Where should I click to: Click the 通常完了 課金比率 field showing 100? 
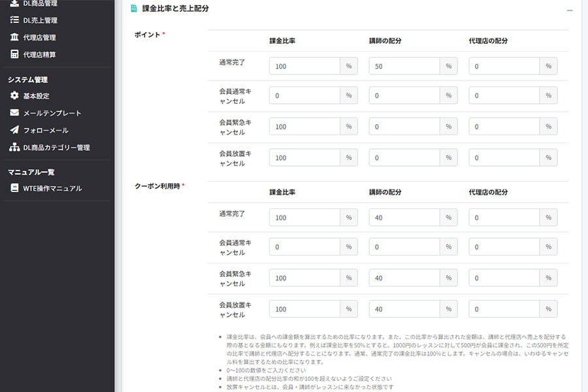tap(304, 65)
